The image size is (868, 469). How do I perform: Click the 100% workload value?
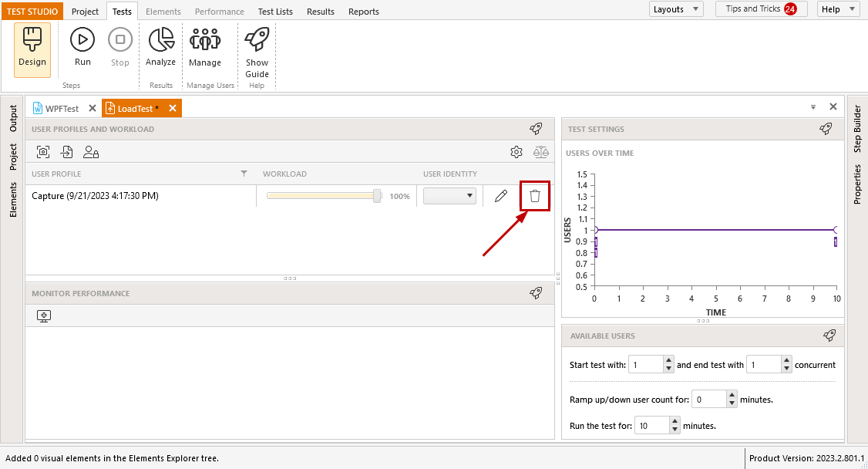click(x=399, y=196)
